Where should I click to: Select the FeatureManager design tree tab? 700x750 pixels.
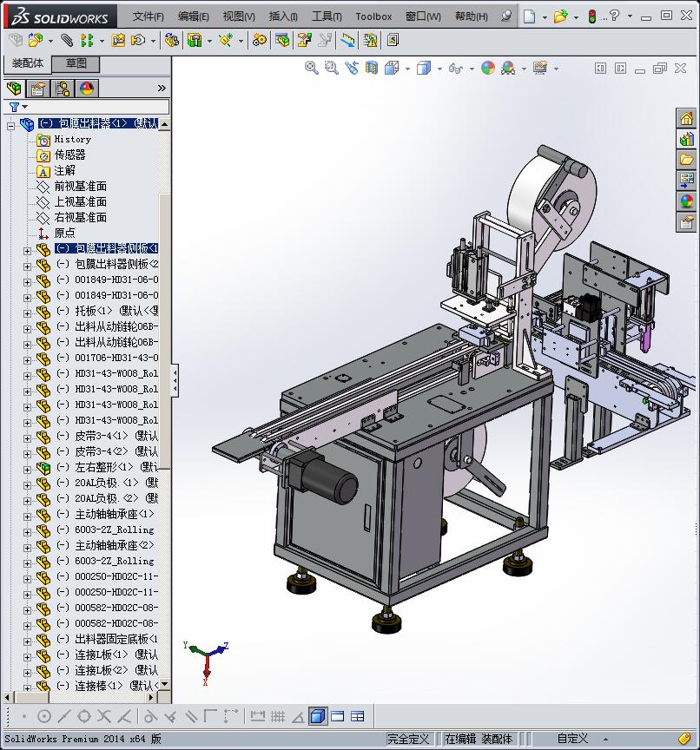pyautogui.click(x=15, y=89)
